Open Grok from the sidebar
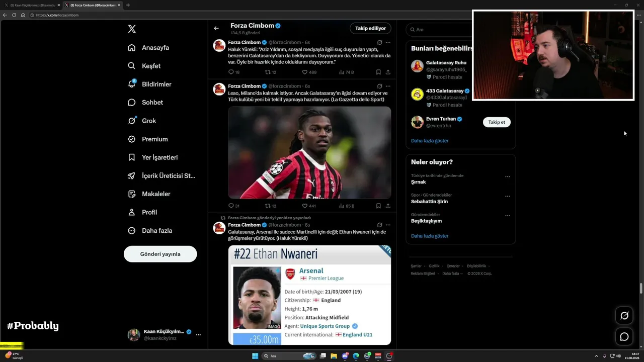644x362 pixels. (142, 121)
